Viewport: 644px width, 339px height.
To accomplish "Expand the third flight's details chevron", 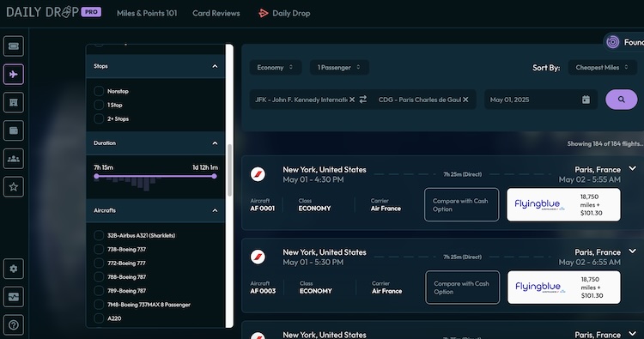I will 633,334.
